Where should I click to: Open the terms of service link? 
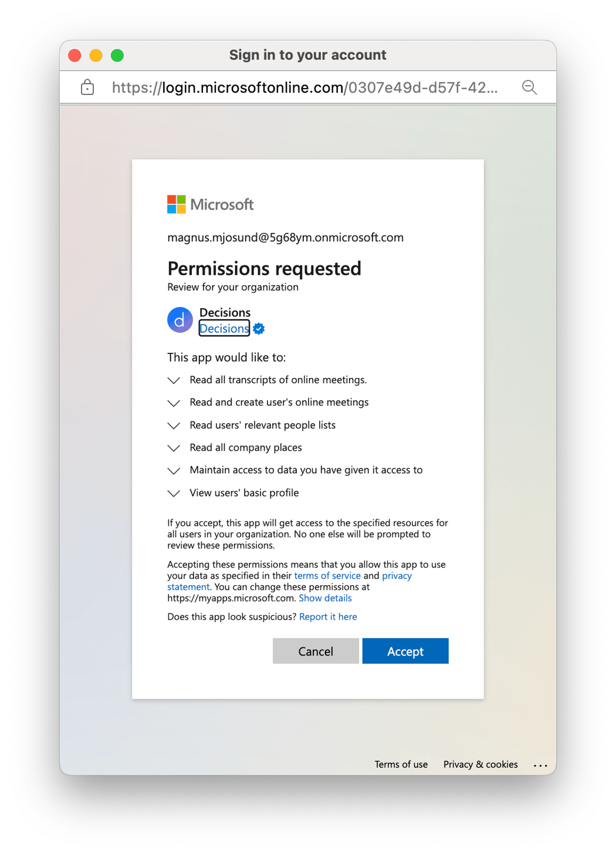tap(327, 576)
